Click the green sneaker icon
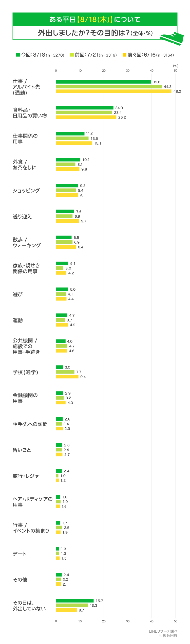Image resolution: width=190 pixels, height=644 pixels. click(172, 39)
